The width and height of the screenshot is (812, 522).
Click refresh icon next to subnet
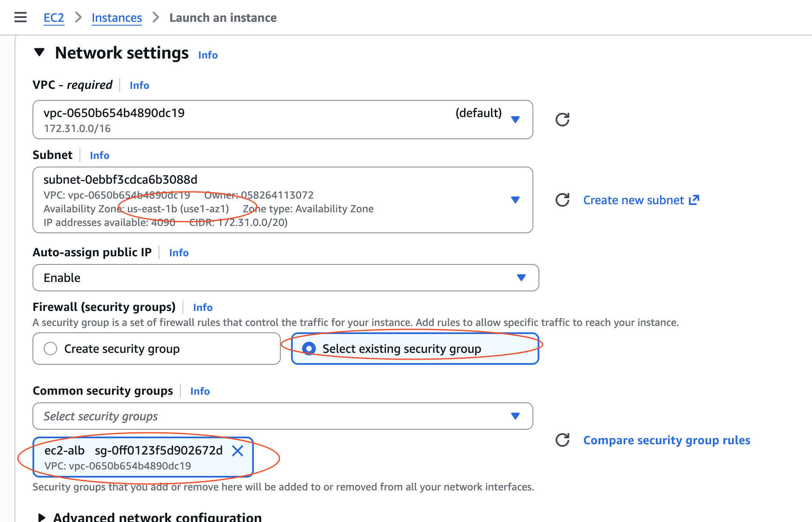coord(562,200)
